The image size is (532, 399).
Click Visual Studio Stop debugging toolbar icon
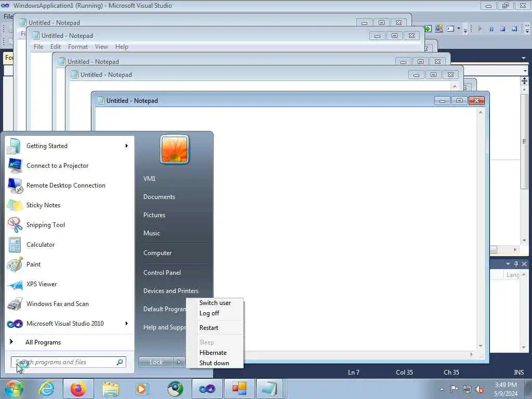pyautogui.click(x=503, y=29)
